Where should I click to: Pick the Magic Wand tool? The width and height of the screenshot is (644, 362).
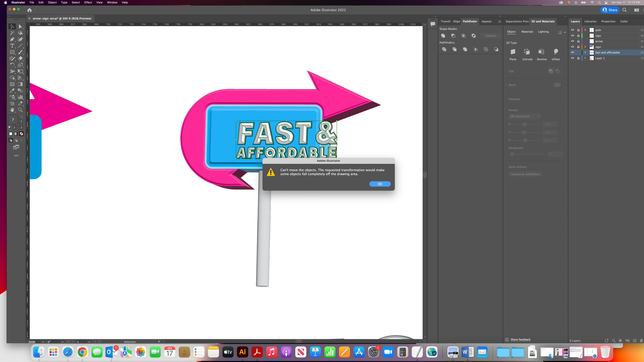click(12, 33)
